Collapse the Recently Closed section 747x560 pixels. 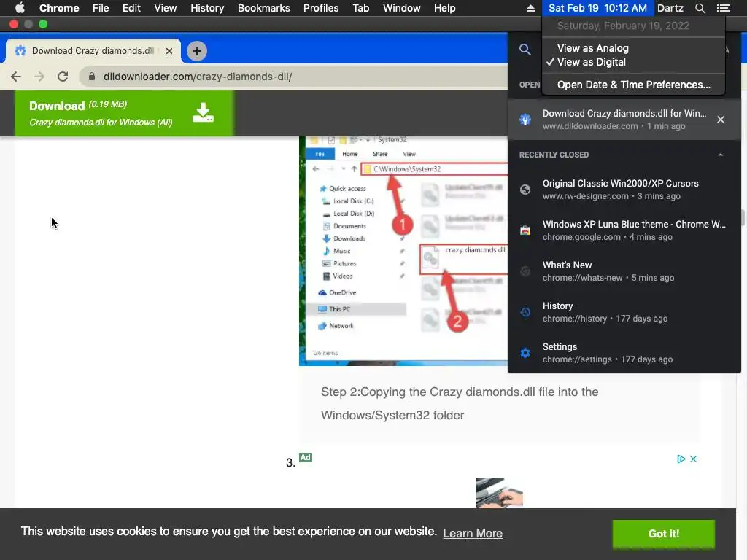click(720, 155)
